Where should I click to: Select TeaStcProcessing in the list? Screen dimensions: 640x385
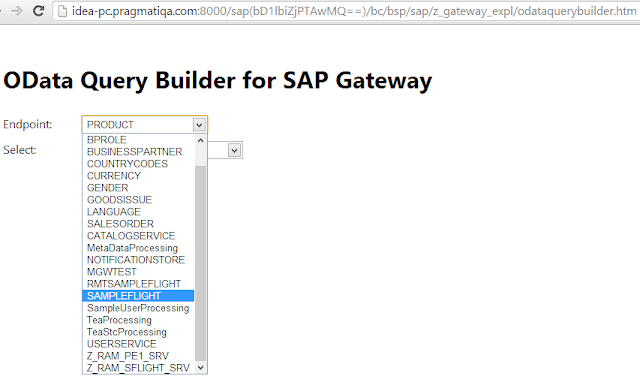pos(138,332)
